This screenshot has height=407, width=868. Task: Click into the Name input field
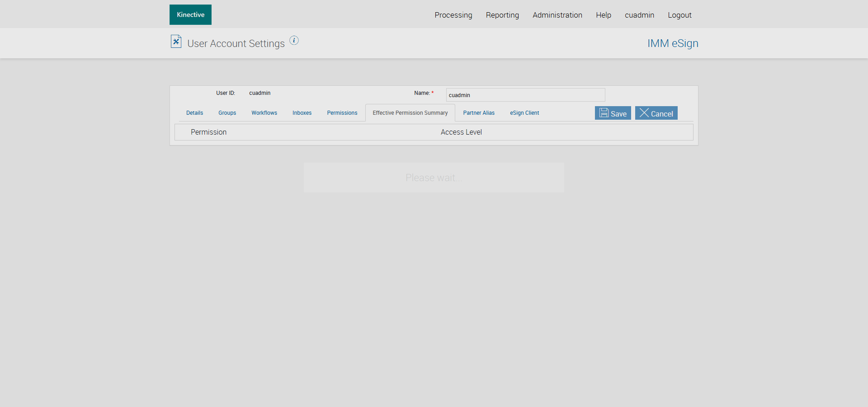[525, 95]
